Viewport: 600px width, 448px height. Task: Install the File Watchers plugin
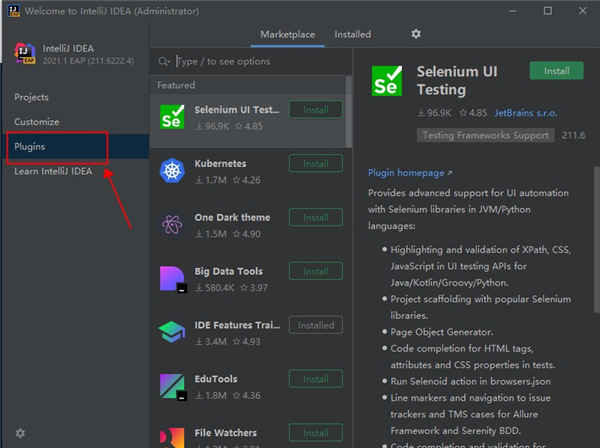(x=316, y=433)
